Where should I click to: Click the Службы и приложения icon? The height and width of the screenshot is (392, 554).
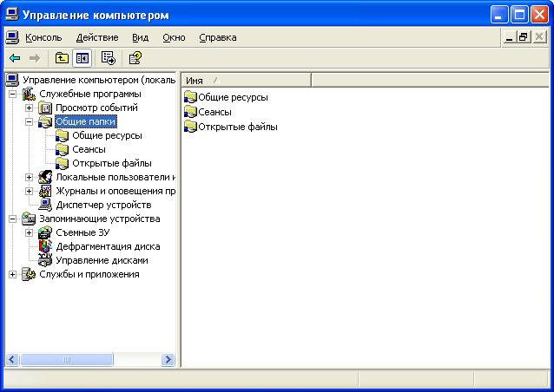point(29,274)
